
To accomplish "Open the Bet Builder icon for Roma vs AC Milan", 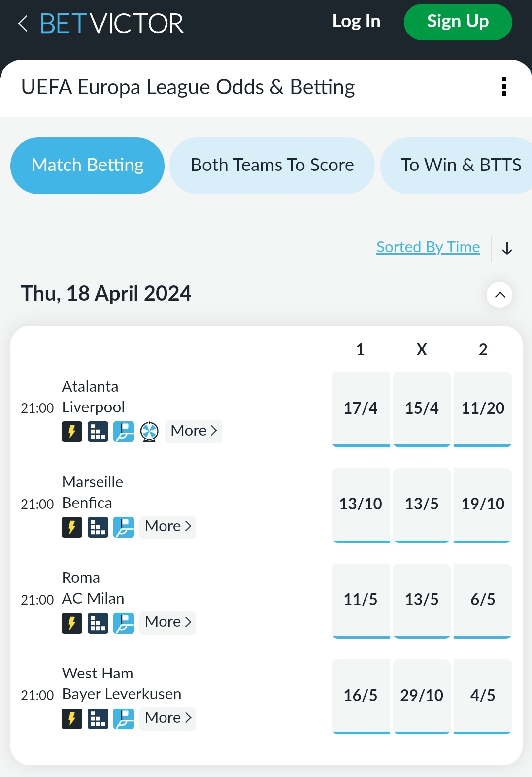I will (124, 622).
